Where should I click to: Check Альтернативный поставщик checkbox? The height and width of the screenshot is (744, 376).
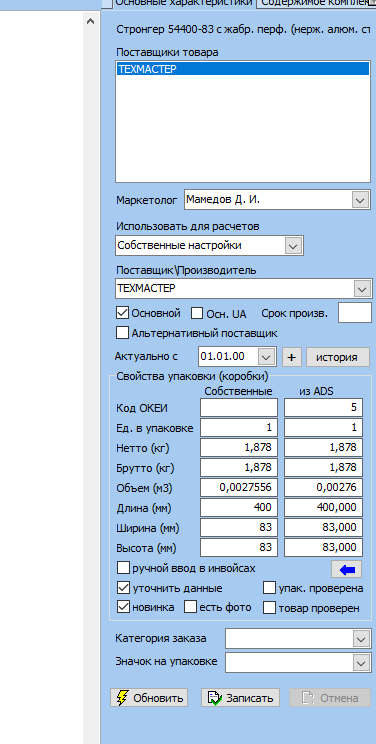[x=122, y=332]
